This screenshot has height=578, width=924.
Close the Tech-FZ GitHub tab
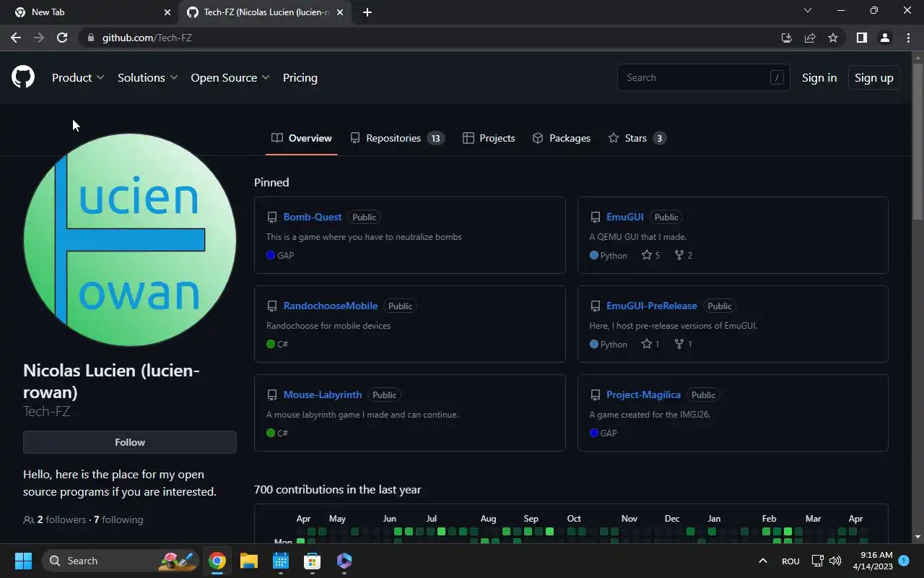click(x=340, y=12)
